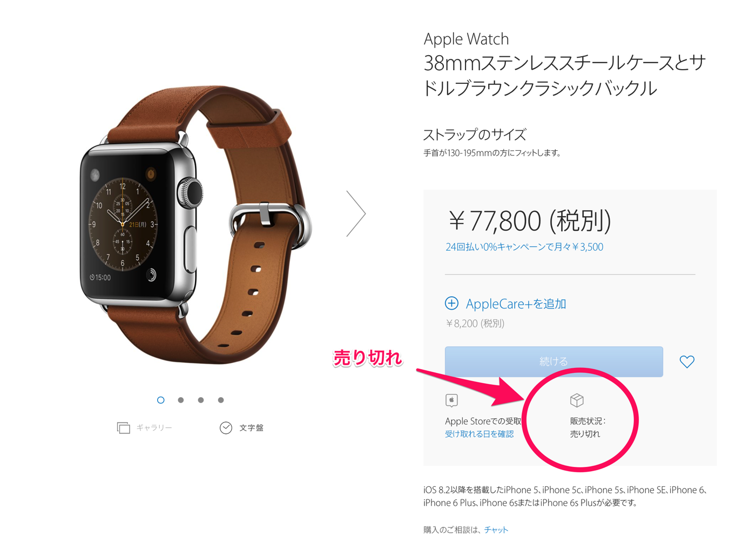Select the third gallery pagination dot
The height and width of the screenshot is (549, 756).
click(x=201, y=400)
